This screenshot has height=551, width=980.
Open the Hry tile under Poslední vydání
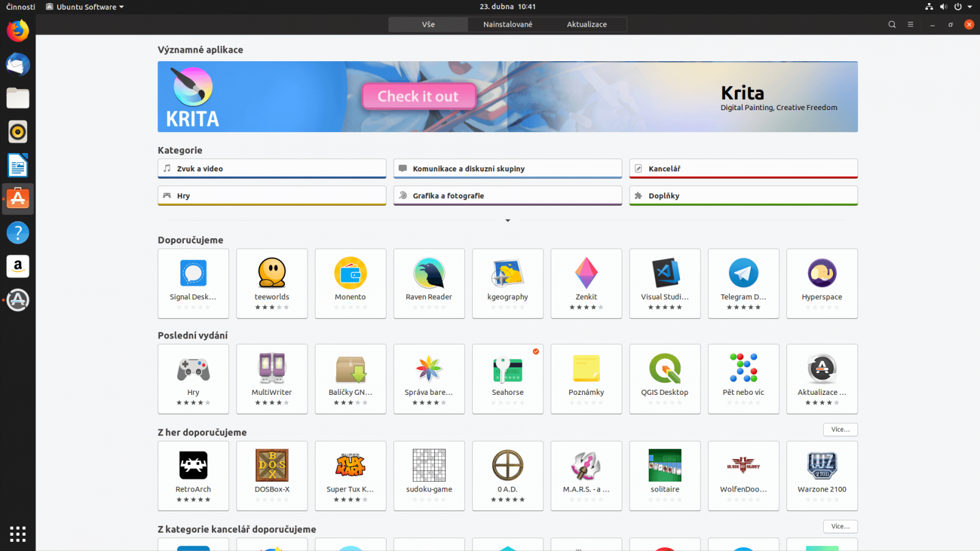(193, 379)
